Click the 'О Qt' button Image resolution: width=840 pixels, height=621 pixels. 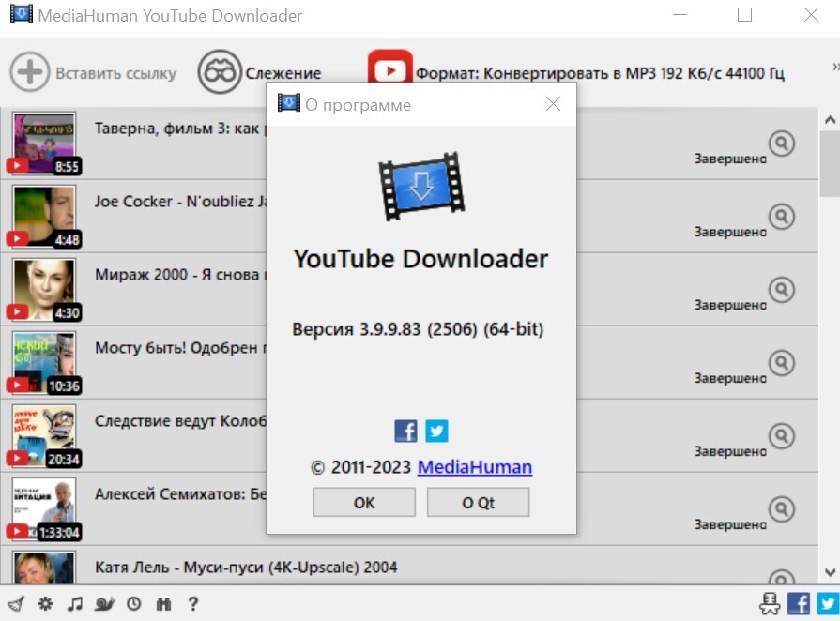pos(478,502)
